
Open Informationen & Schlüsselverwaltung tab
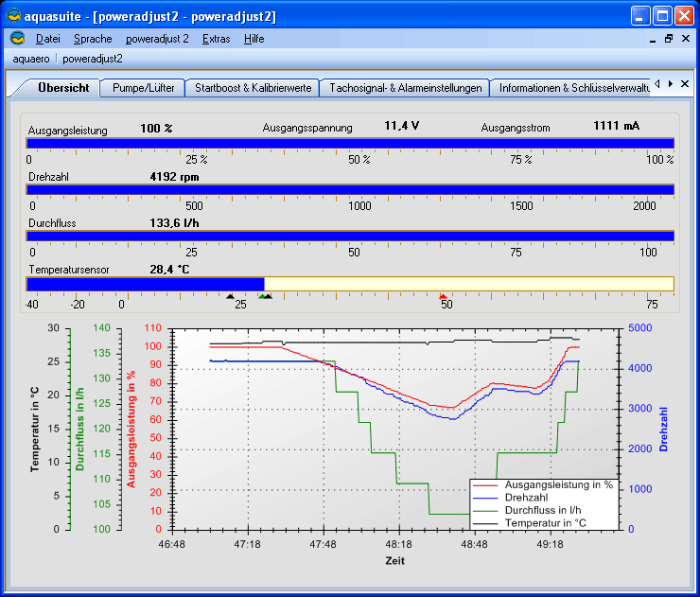pyautogui.click(x=571, y=88)
